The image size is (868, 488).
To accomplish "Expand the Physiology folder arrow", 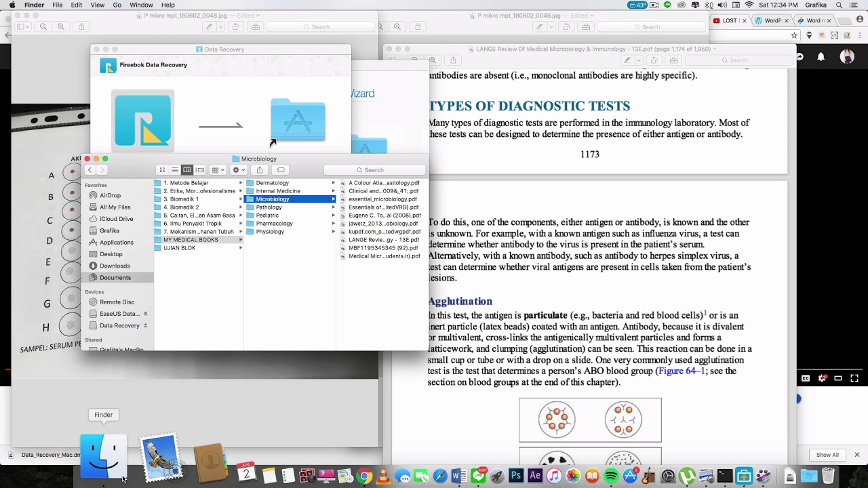I will 333,232.
